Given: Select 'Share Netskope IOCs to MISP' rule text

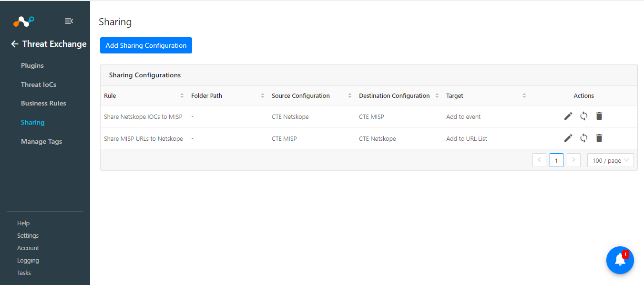Looking at the screenshot, I should coord(143,116).
